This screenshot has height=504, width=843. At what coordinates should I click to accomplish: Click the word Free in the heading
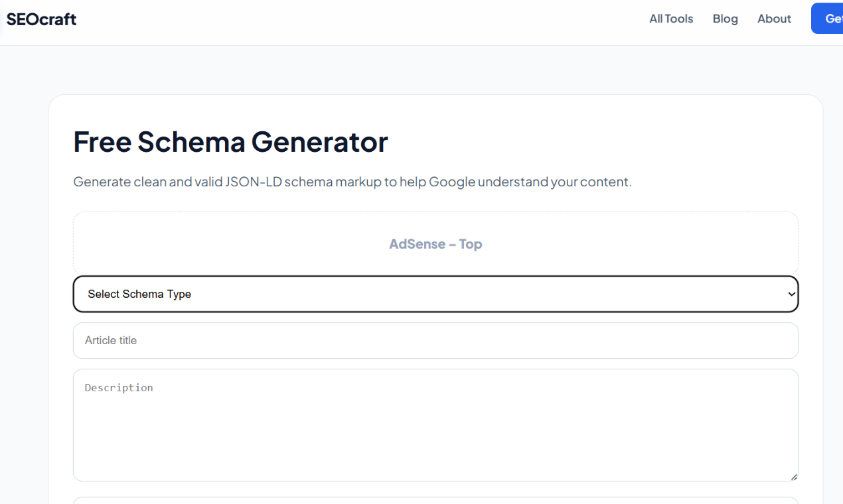point(102,142)
